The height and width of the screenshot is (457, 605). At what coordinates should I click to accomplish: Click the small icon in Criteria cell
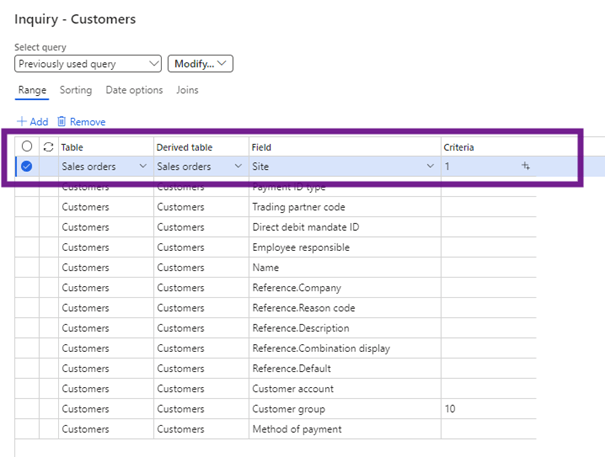coord(525,167)
